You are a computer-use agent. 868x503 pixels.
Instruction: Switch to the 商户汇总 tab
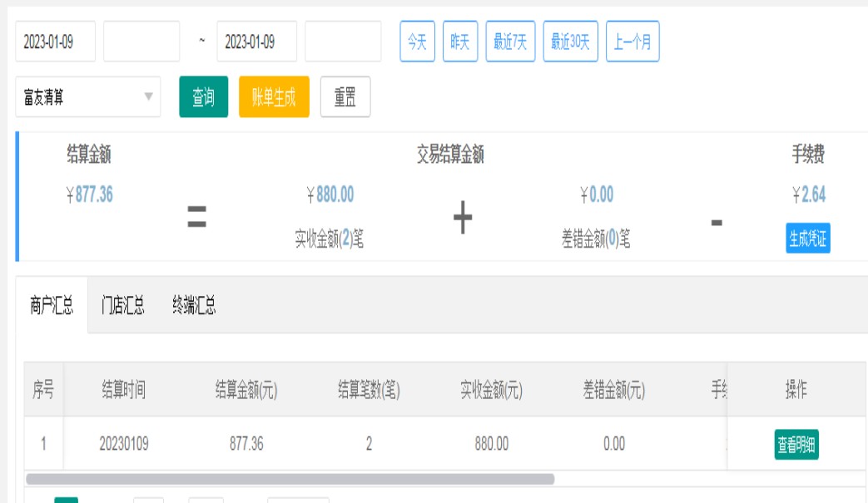(x=52, y=306)
